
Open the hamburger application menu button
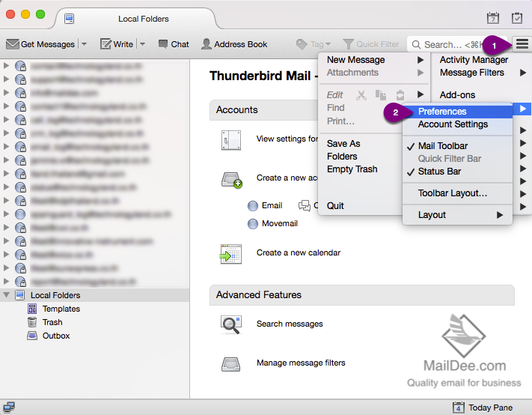(522, 43)
